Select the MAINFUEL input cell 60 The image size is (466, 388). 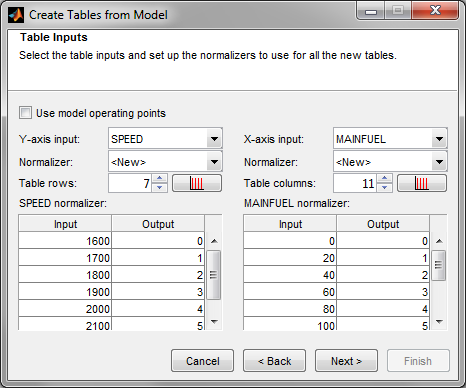[x=290, y=292]
